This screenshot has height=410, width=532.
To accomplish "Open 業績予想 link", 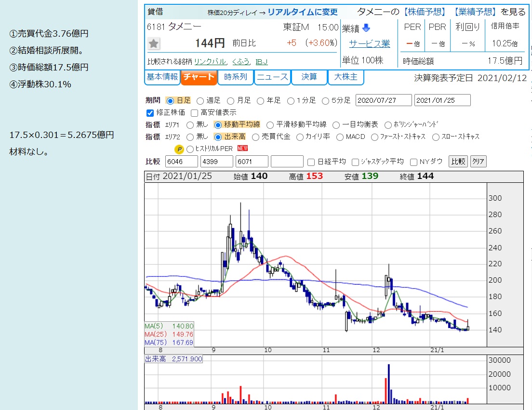I will pyautogui.click(x=475, y=12).
